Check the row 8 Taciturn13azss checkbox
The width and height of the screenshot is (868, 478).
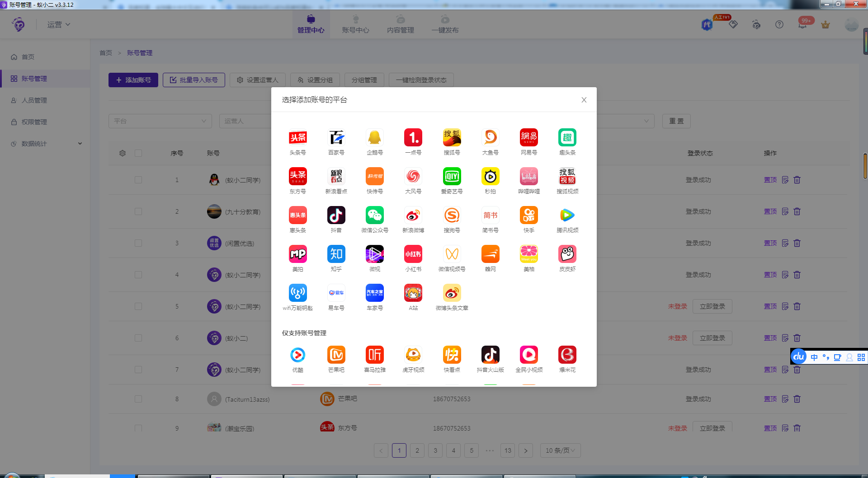point(138,399)
